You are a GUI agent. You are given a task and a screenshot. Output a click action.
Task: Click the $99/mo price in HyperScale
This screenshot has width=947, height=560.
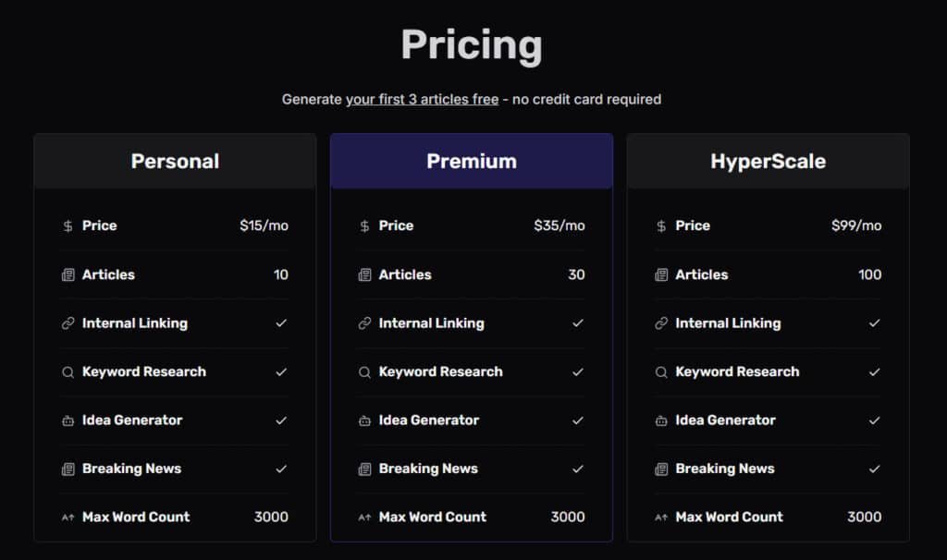click(x=856, y=225)
